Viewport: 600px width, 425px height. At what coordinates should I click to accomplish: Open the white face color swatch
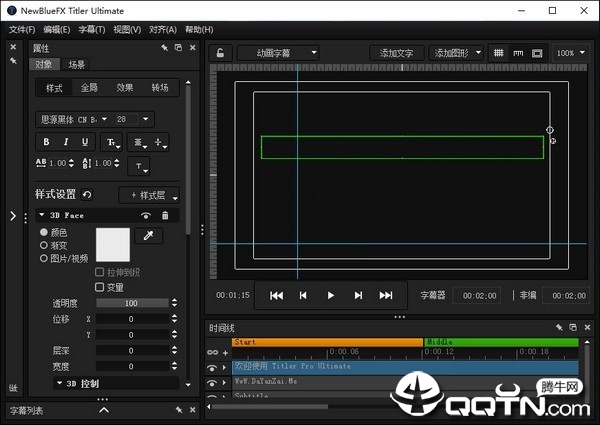click(x=113, y=245)
